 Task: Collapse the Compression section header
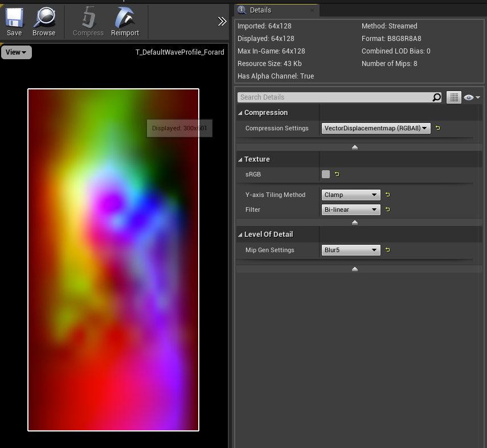[x=265, y=113]
